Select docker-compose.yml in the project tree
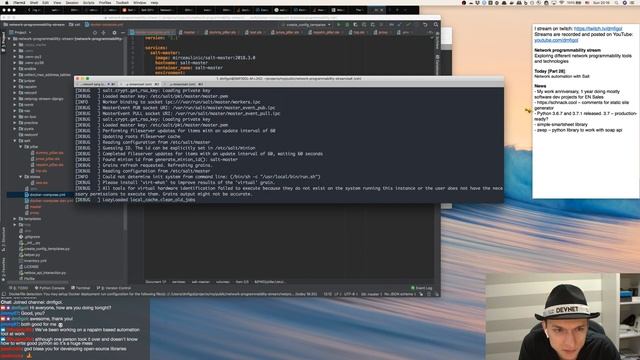The height and width of the screenshot is (360, 640). click(45, 195)
